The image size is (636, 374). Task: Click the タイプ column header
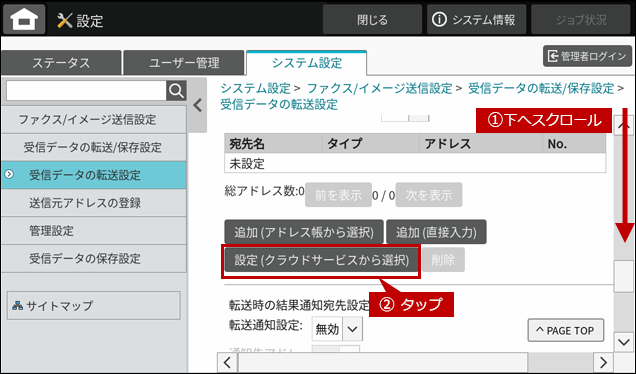pos(371,143)
